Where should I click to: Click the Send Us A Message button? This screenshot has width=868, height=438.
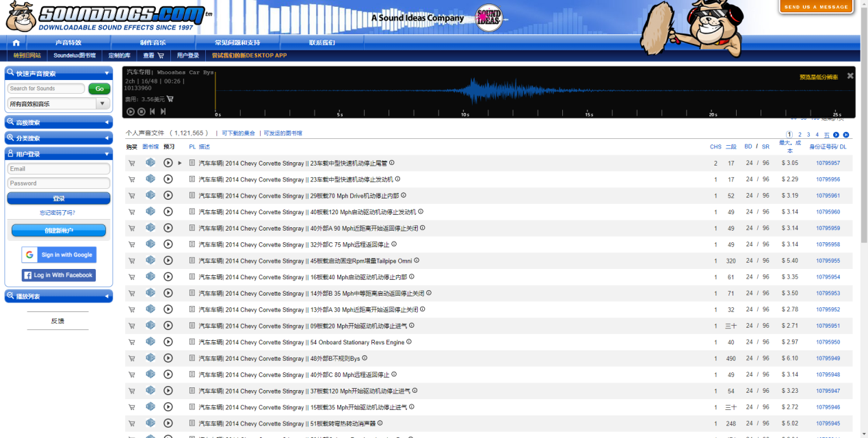click(x=816, y=7)
